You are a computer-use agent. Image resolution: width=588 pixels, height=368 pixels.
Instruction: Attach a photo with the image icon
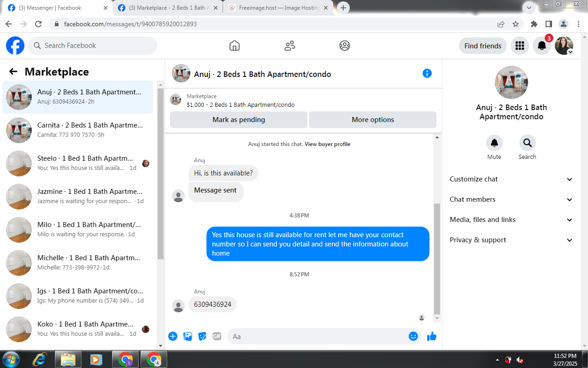coord(188,336)
